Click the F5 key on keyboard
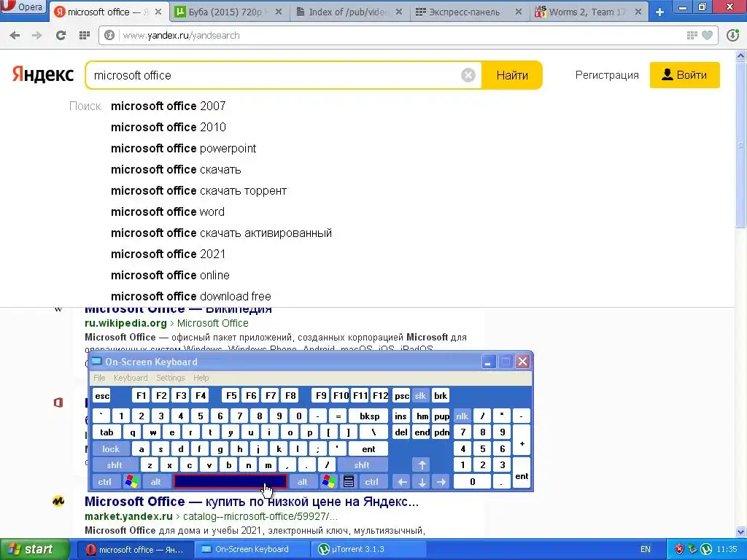The image size is (747, 560). [231, 396]
